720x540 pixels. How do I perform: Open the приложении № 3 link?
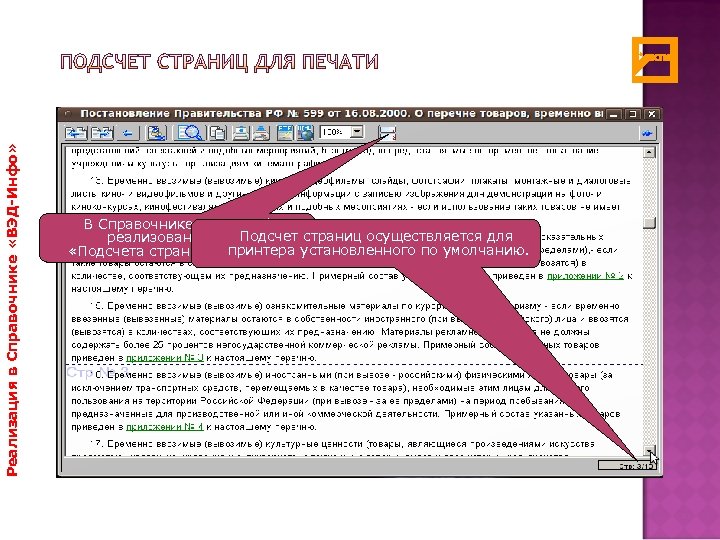tap(165, 358)
